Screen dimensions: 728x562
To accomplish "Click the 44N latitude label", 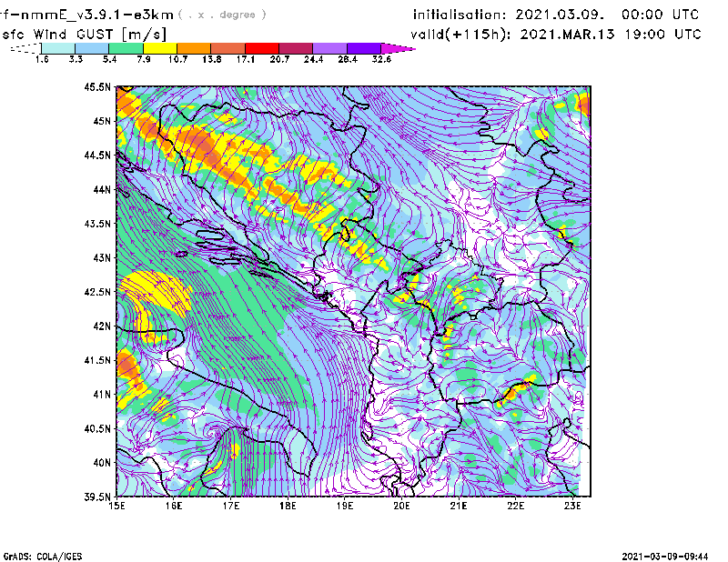I will click(102, 189).
